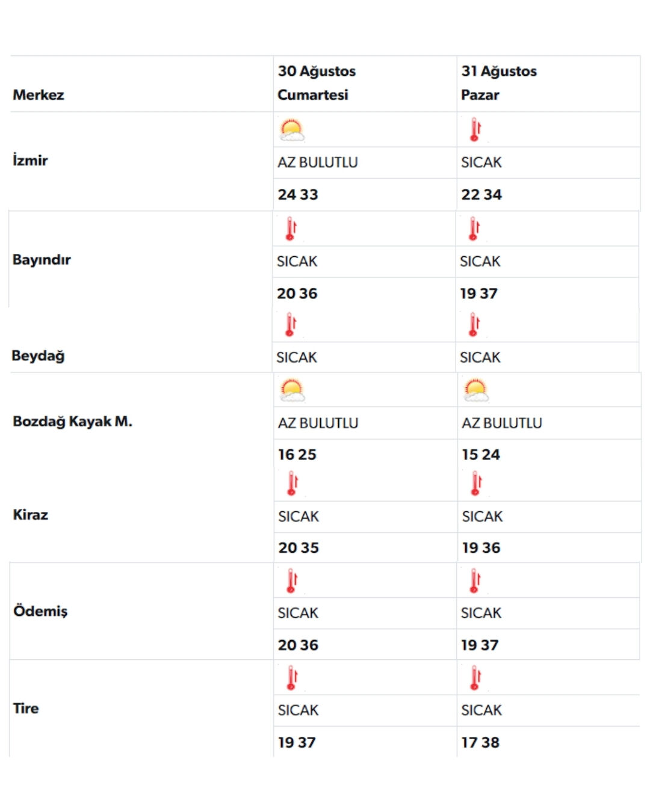Image resolution: width=650 pixels, height=812 pixels.
Task: Click Kiraz's Sunday temperature 19 36
Action: pos(481,548)
